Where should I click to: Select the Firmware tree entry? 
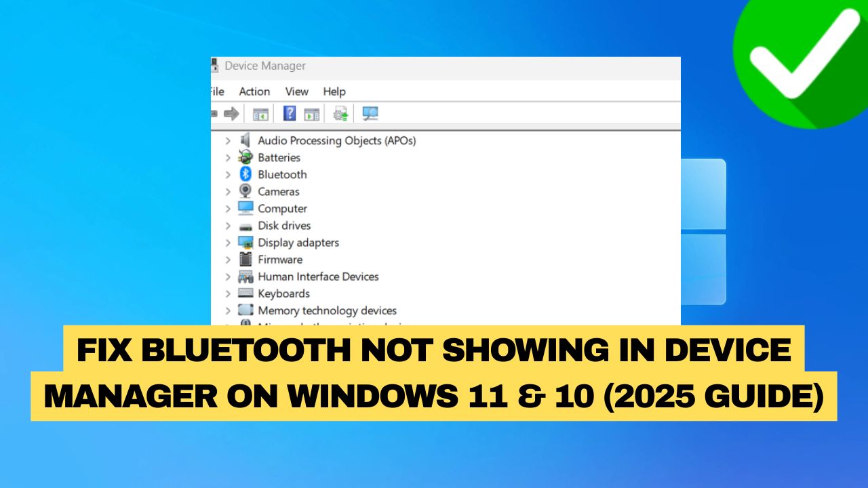[280, 260]
